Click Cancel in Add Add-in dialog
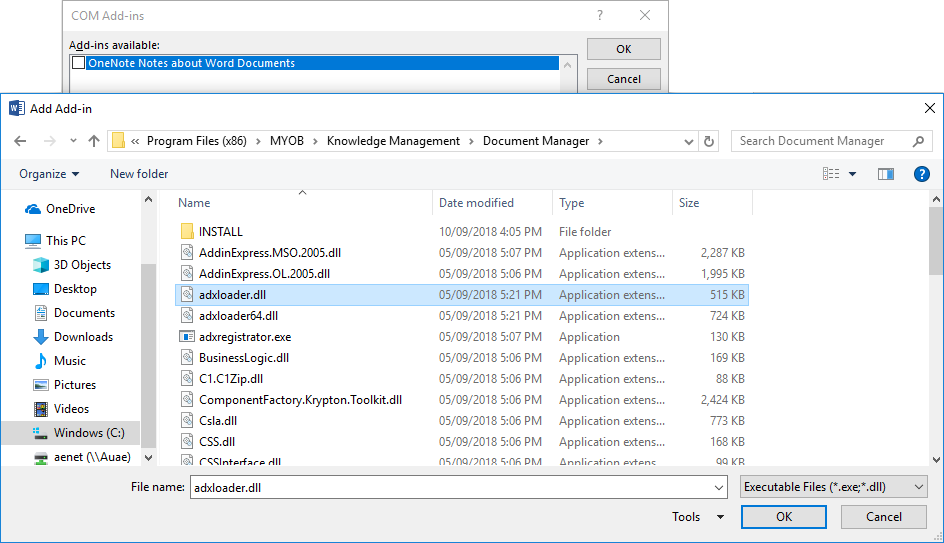 [883, 517]
